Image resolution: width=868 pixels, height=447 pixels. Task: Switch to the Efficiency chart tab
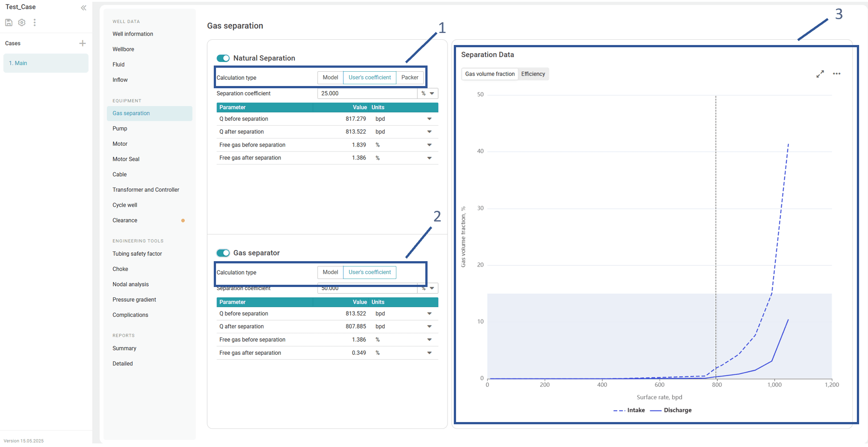pyautogui.click(x=533, y=74)
